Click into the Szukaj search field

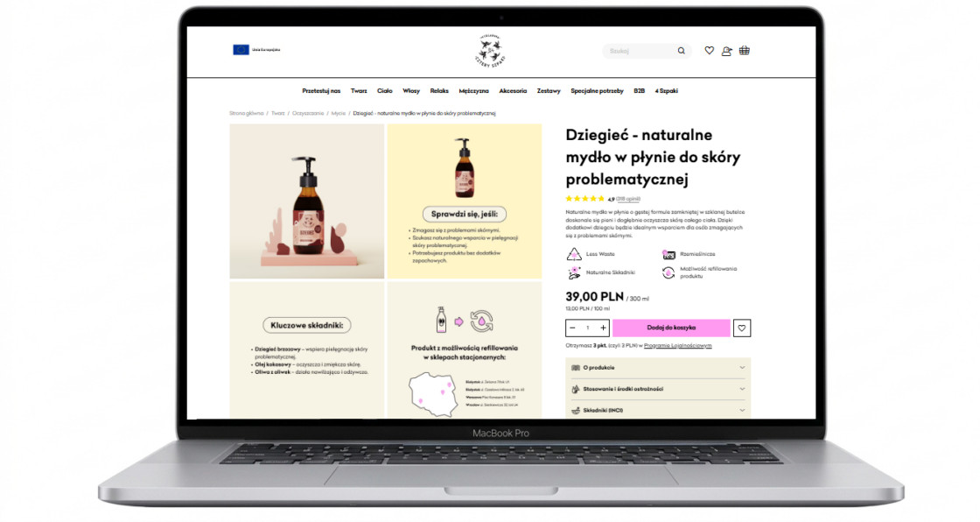[x=639, y=51]
